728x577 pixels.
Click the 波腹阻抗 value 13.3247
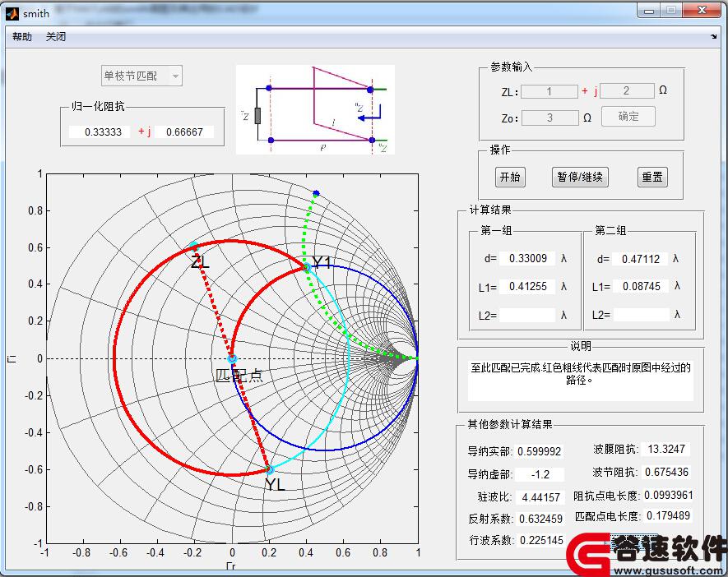(x=666, y=449)
